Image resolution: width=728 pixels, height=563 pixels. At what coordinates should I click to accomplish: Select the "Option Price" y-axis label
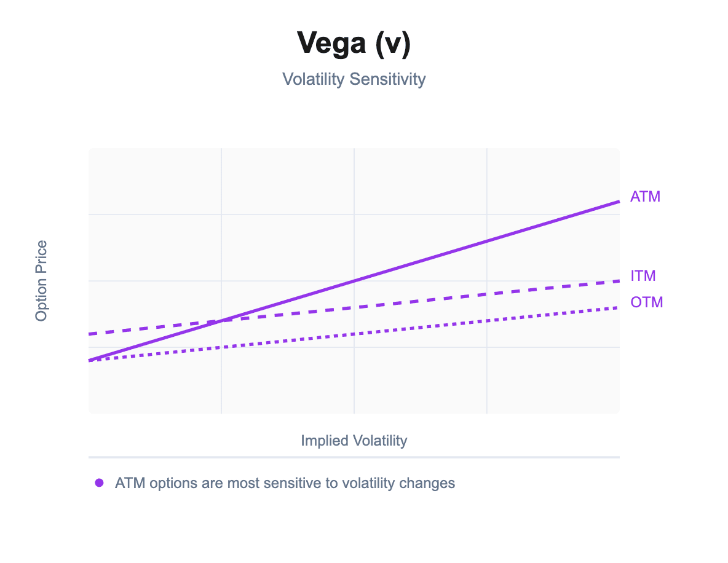click(41, 281)
